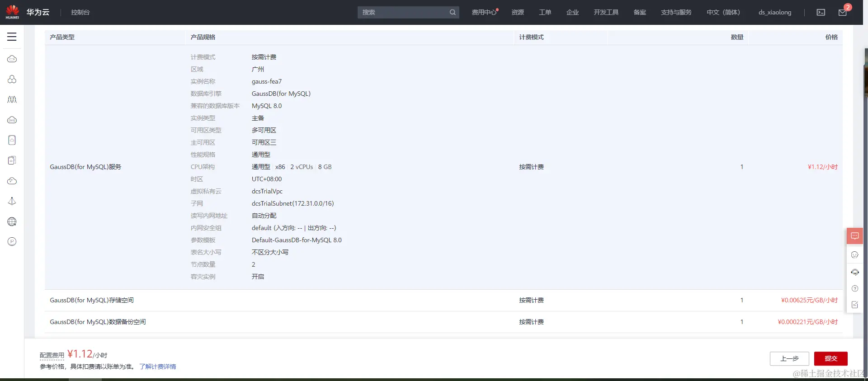The width and height of the screenshot is (868, 381).
Task: Select subnet value dcsTrialSubnet(172.31.0.0/16)
Action: click(x=293, y=203)
